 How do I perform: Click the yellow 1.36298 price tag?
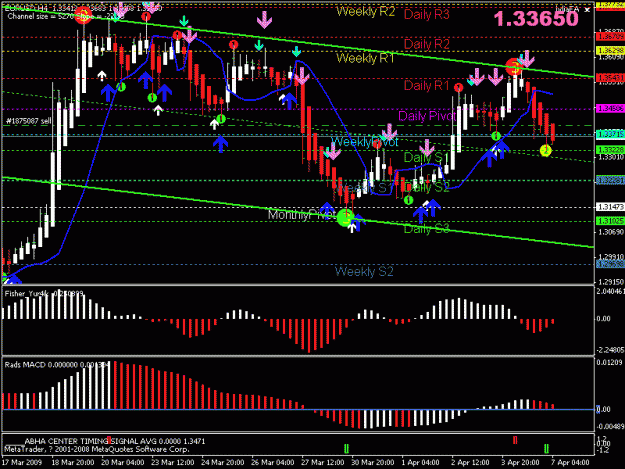tap(610, 51)
